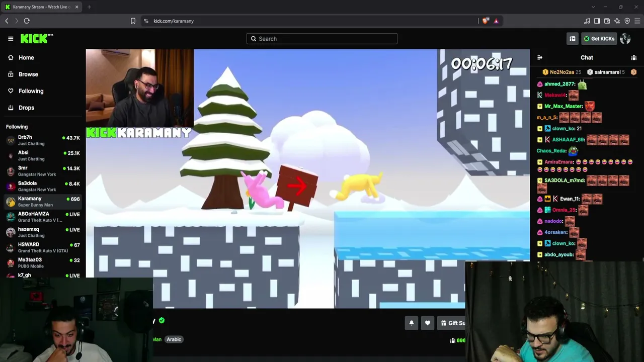Screen dimensions: 644x362
Task: Click chat username abdo_ayoub
Action: 559,255
